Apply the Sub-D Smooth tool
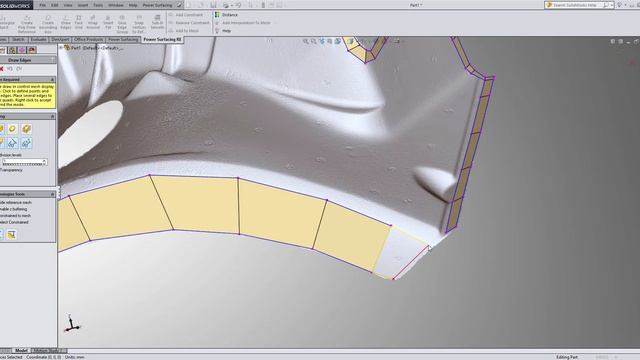Screen dimensions: 640x360 (x=157, y=22)
